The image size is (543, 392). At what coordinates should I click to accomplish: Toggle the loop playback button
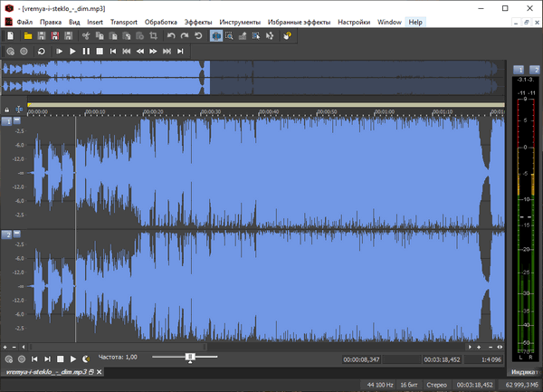click(41, 52)
